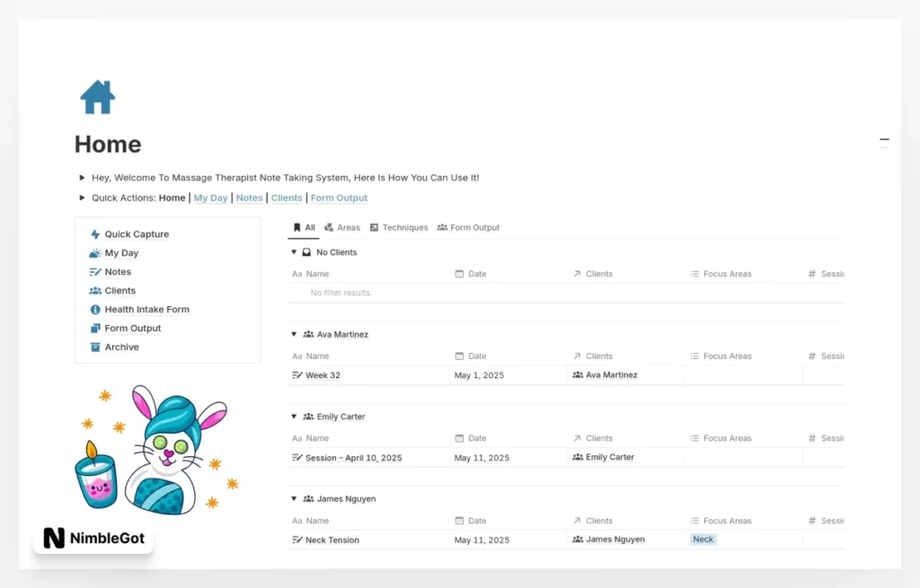Open the Form Output view tab
920x588 pixels.
pyautogui.click(x=468, y=228)
